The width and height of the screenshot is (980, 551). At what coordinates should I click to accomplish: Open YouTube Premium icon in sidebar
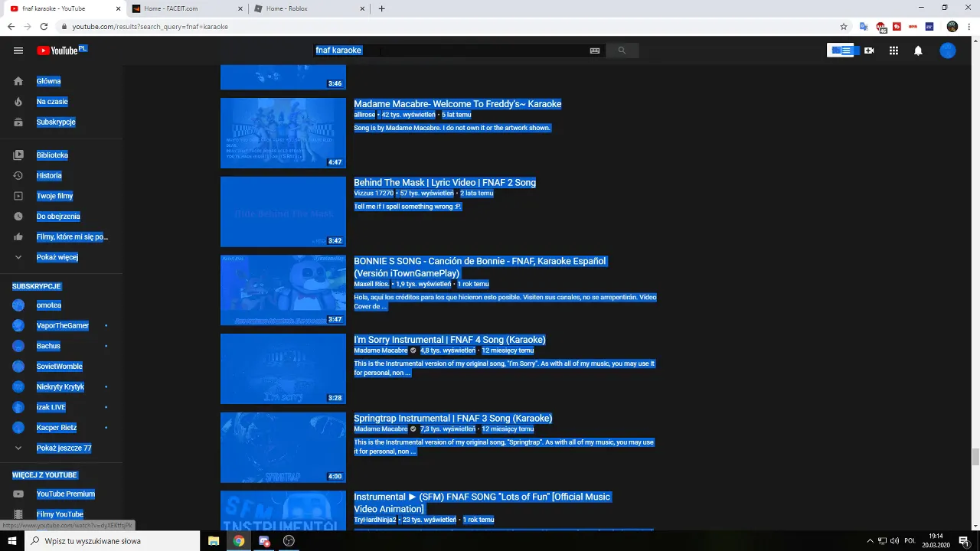click(x=18, y=494)
